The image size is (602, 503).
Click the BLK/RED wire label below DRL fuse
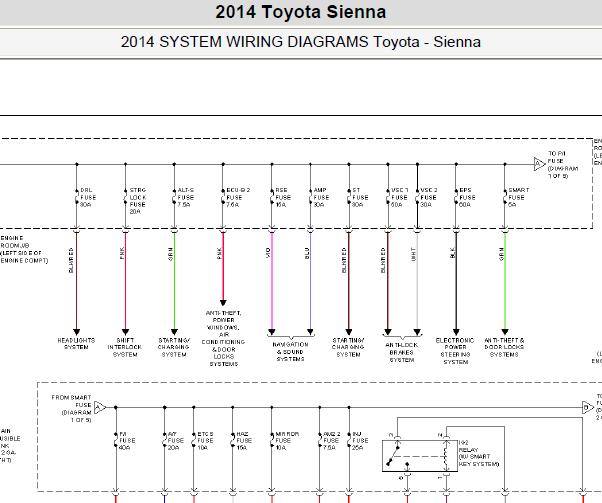point(71,260)
